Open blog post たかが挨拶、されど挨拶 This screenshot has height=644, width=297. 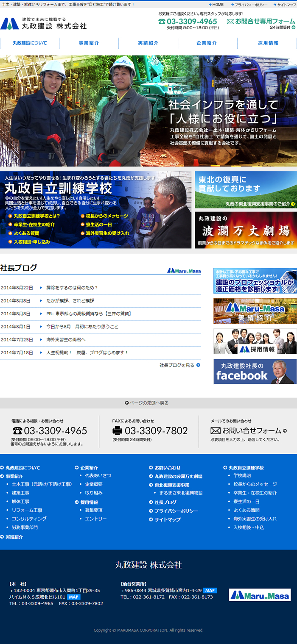70,300
